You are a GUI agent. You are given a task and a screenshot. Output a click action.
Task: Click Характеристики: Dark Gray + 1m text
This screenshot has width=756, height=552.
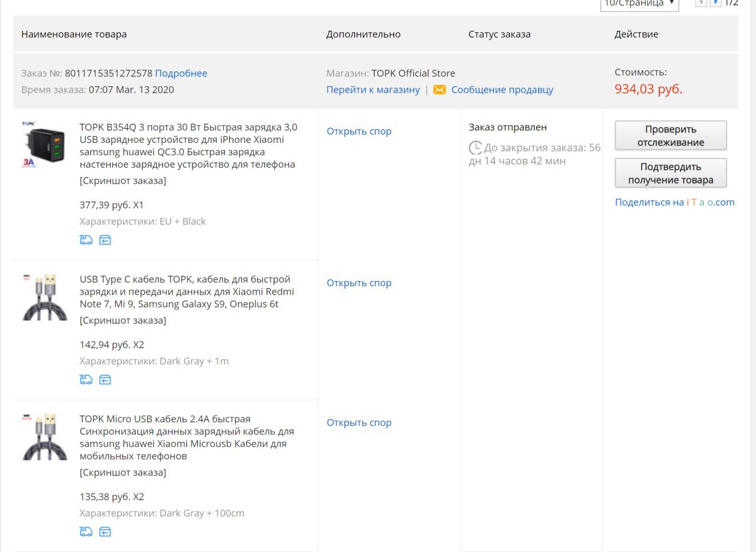pyautogui.click(x=154, y=361)
